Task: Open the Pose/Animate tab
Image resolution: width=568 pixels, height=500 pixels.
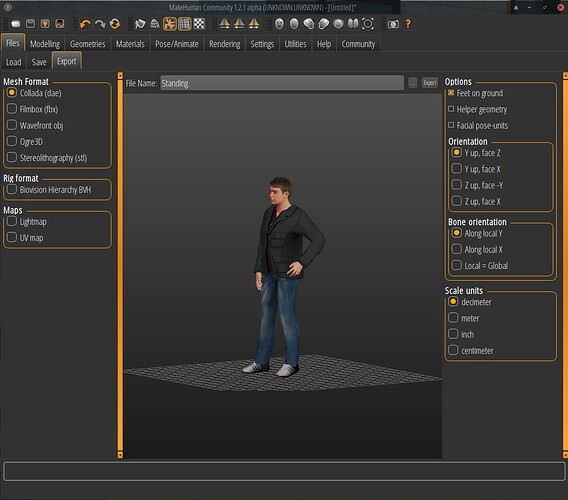Action: coord(177,44)
